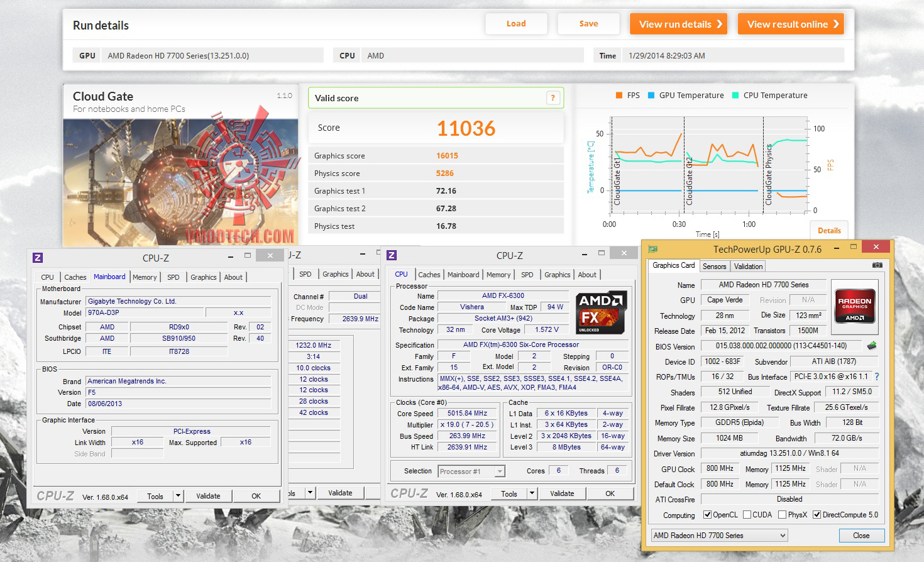Click the overall score value 11036
Screen dimensions: 924x562
point(466,128)
